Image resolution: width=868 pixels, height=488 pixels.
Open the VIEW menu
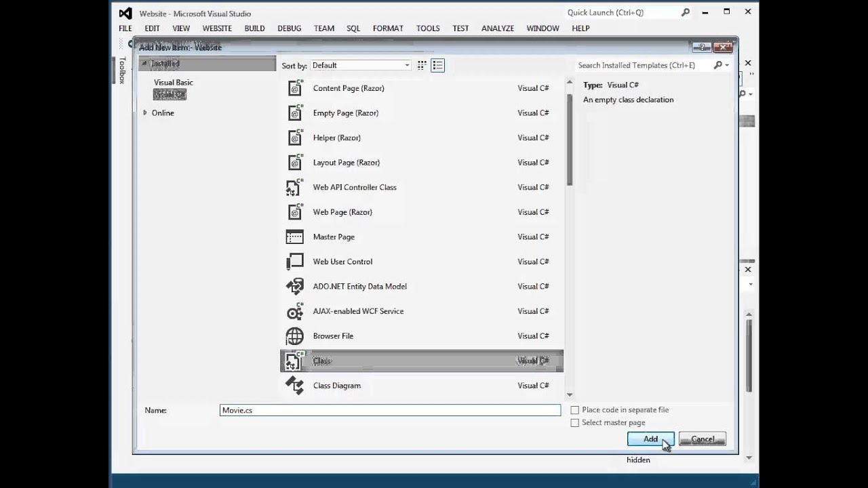tap(181, 28)
